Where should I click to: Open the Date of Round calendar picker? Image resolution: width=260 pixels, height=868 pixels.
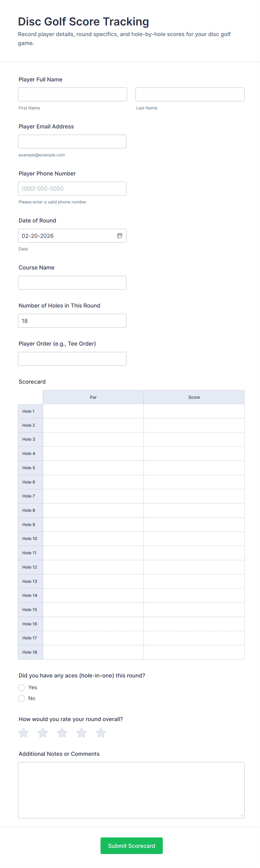[120, 236]
